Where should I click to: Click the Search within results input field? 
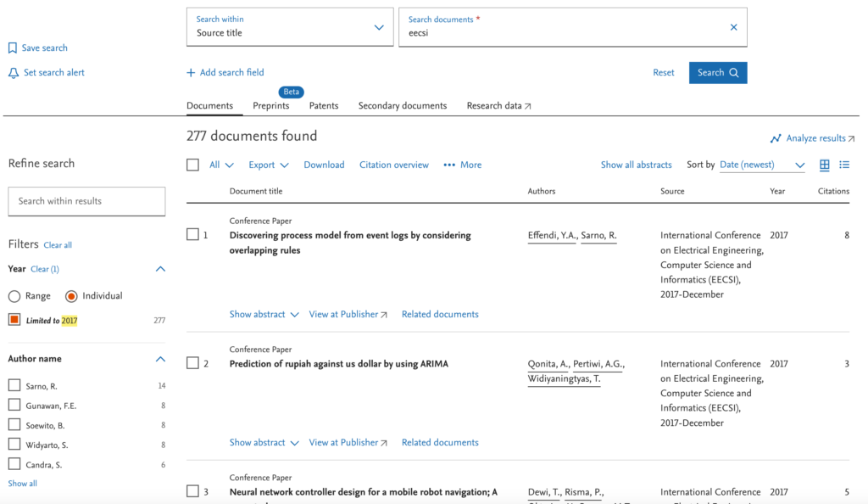click(86, 201)
